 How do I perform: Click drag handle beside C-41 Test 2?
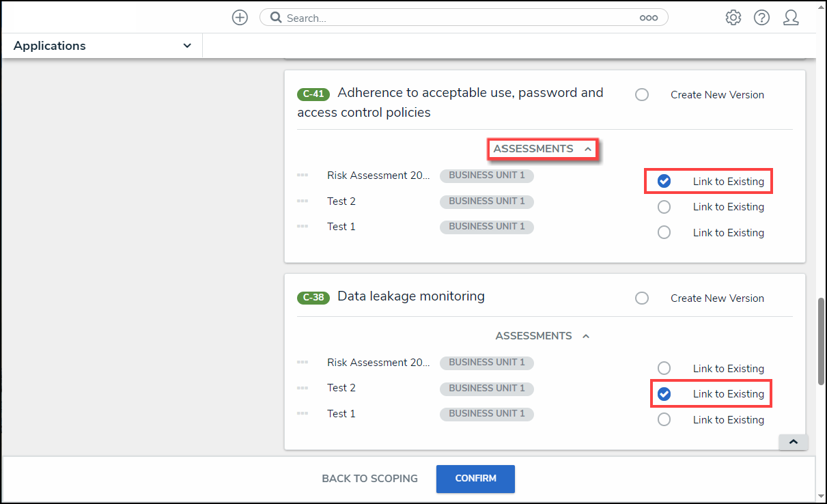click(303, 201)
